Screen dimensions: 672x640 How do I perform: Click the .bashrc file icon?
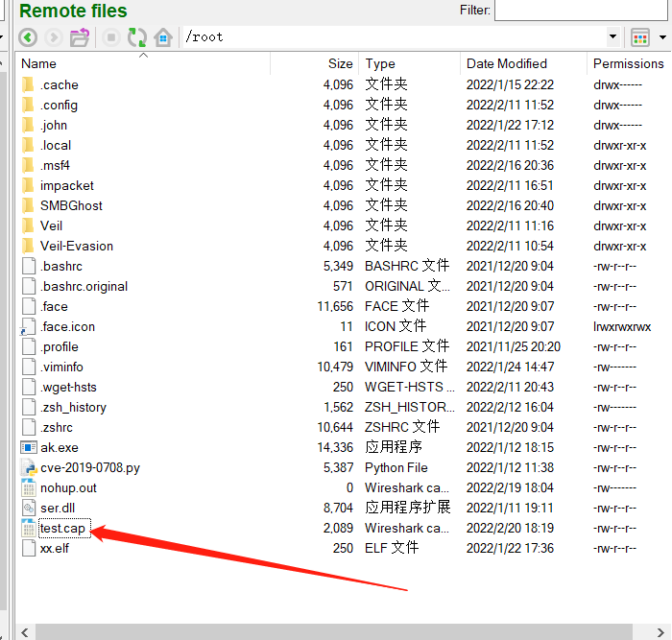(x=29, y=266)
